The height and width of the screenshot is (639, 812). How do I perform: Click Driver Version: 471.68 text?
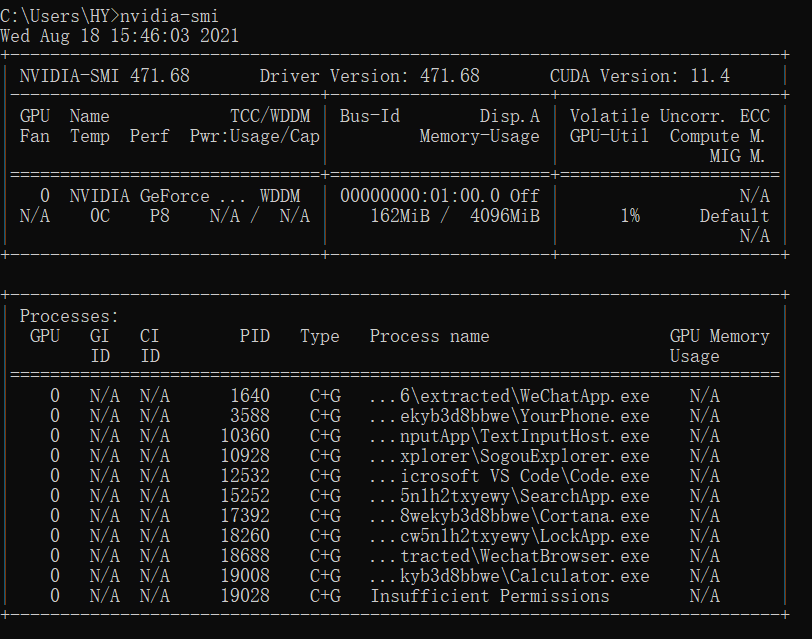tap(370, 76)
